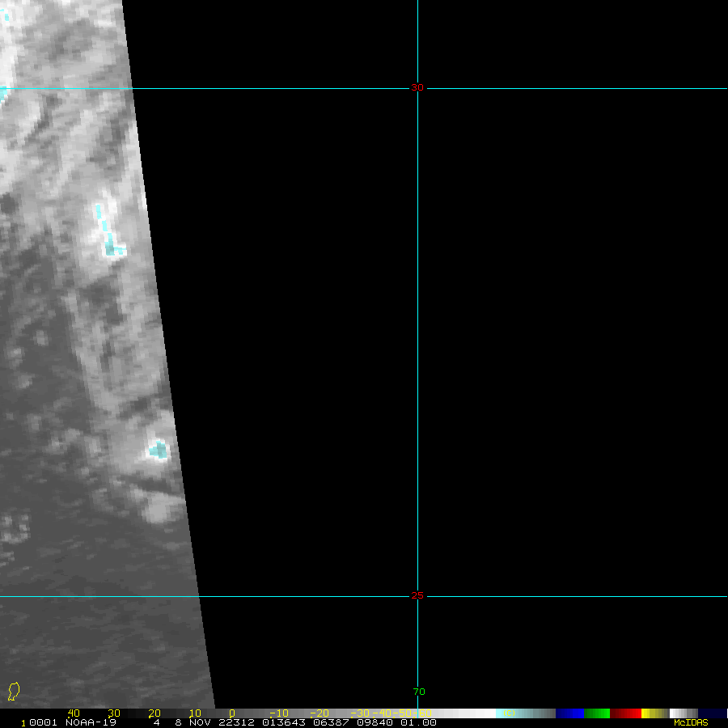This screenshot has height=728, width=728.
Task: Select the red segment of color bar
Action: click(625, 713)
